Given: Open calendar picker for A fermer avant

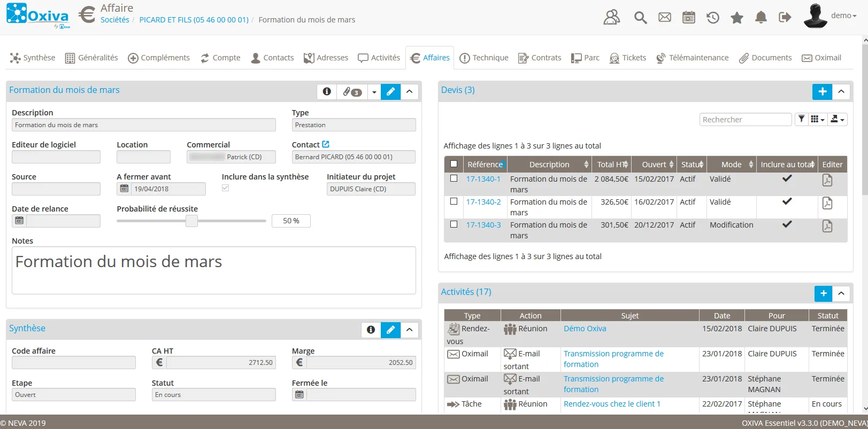Looking at the screenshot, I should click(x=124, y=189).
